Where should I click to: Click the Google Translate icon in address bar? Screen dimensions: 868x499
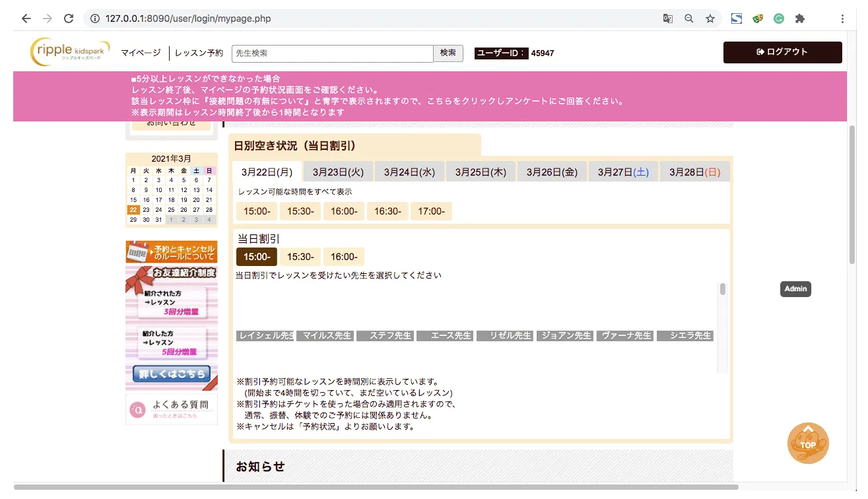tap(668, 18)
